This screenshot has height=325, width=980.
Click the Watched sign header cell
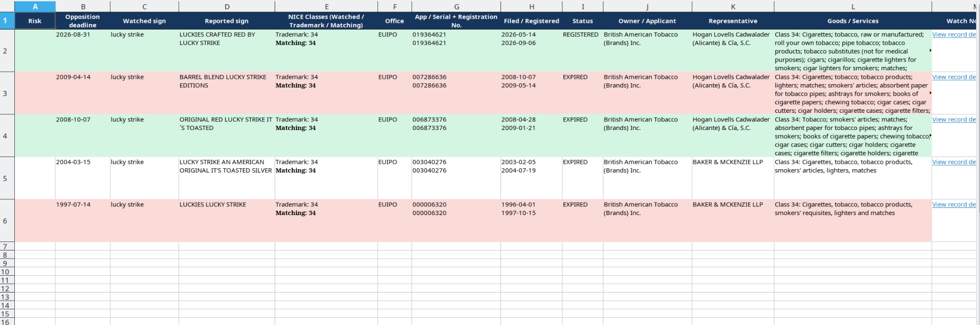[x=145, y=21]
